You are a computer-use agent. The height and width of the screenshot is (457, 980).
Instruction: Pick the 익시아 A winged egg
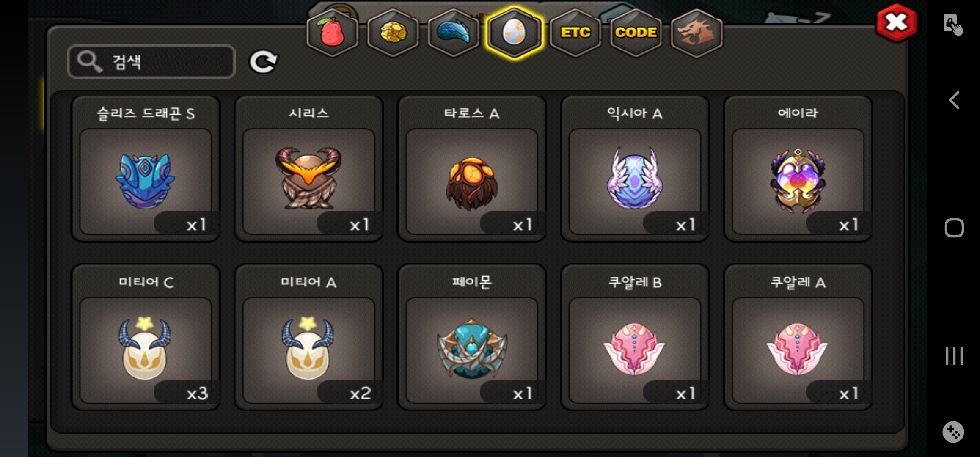click(x=635, y=169)
